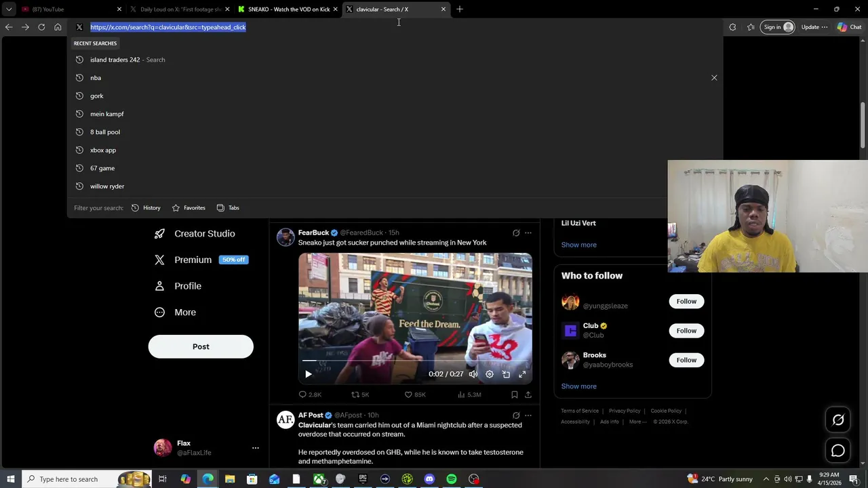The width and height of the screenshot is (868, 488).
Task: Filter search by Favorites
Action: [189, 208]
